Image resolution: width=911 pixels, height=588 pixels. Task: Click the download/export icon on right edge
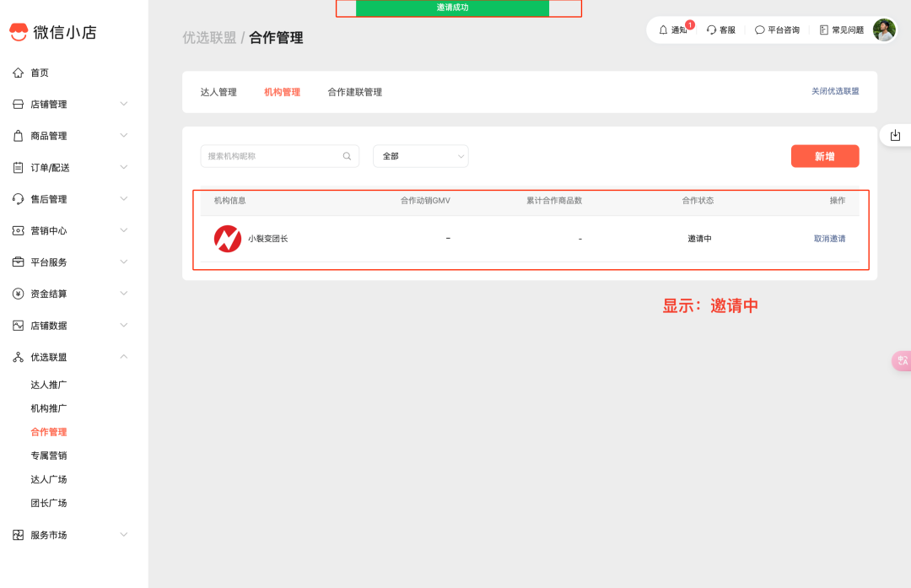(895, 134)
